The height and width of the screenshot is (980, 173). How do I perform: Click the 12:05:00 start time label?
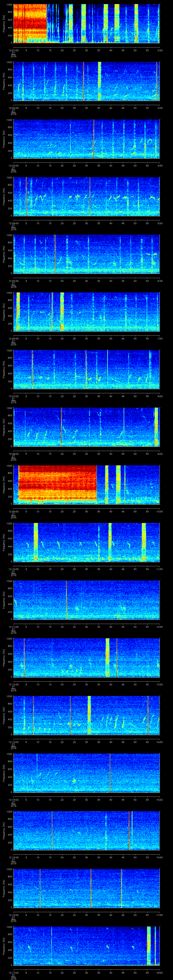point(13,281)
